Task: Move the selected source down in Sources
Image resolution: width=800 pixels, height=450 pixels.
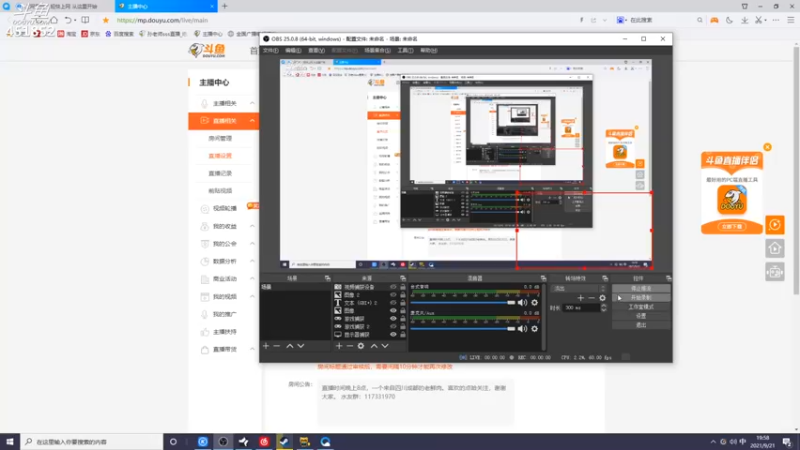Action: 385,346
